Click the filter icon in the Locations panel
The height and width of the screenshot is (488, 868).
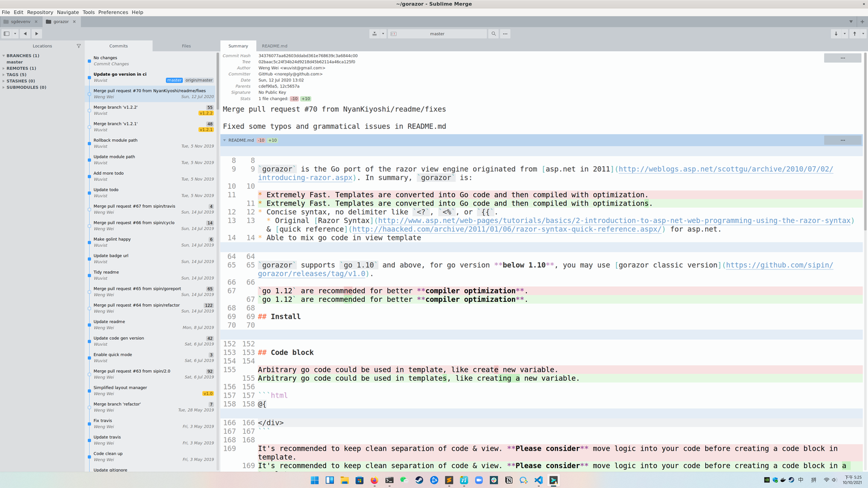click(78, 46)
